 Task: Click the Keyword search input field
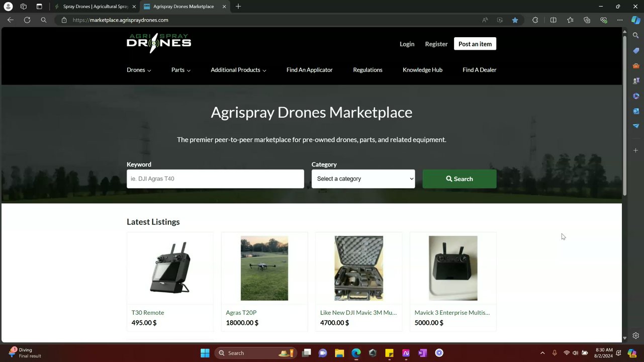point(215,179)
